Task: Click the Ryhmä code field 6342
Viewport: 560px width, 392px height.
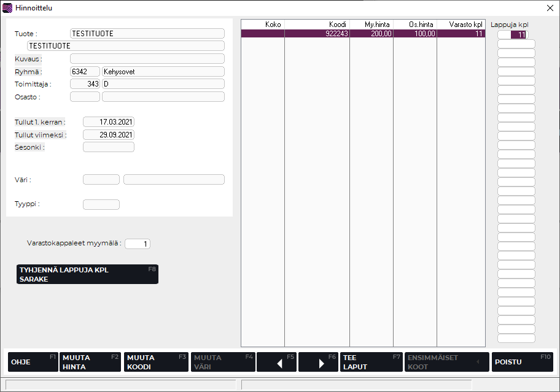Action: tap(85, 72)
